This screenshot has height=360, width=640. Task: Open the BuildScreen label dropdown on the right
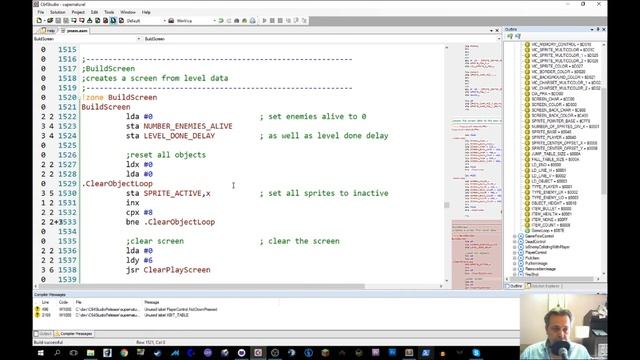(322, 39)
